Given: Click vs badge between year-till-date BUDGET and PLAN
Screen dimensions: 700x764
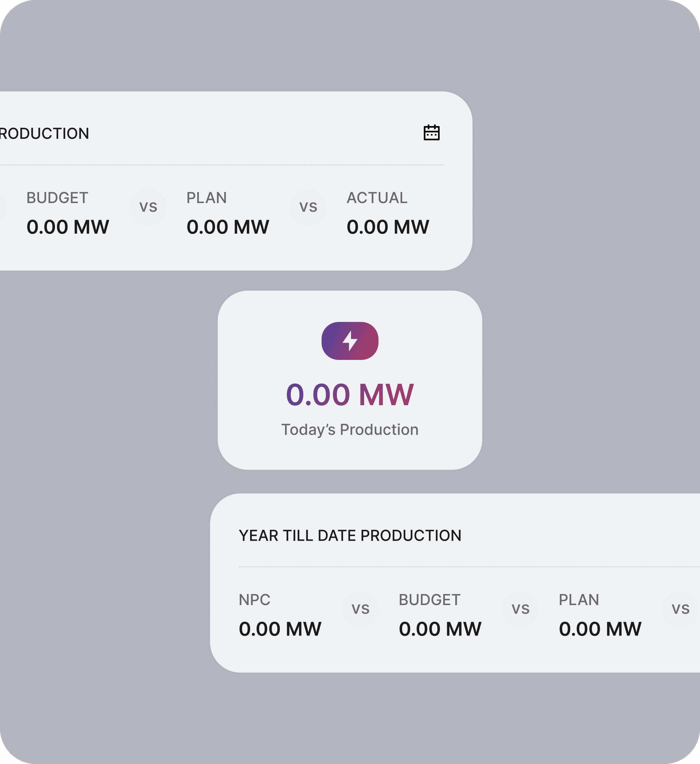Looking at the screenshot, I should point(520,609).
